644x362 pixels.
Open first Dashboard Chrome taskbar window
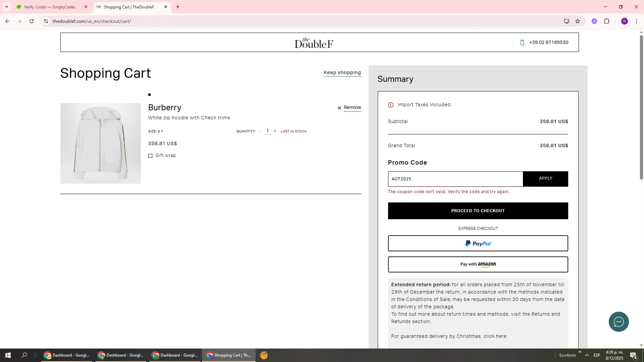pyautogui.click(x=67, y=355)
